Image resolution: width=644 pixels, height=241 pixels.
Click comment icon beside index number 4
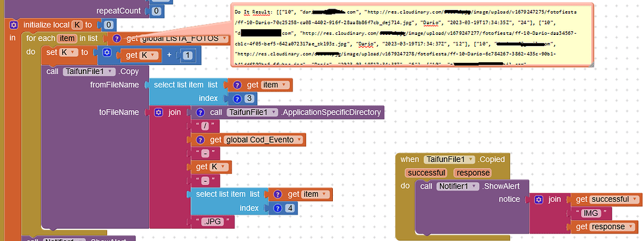click(x=278, y=208)
